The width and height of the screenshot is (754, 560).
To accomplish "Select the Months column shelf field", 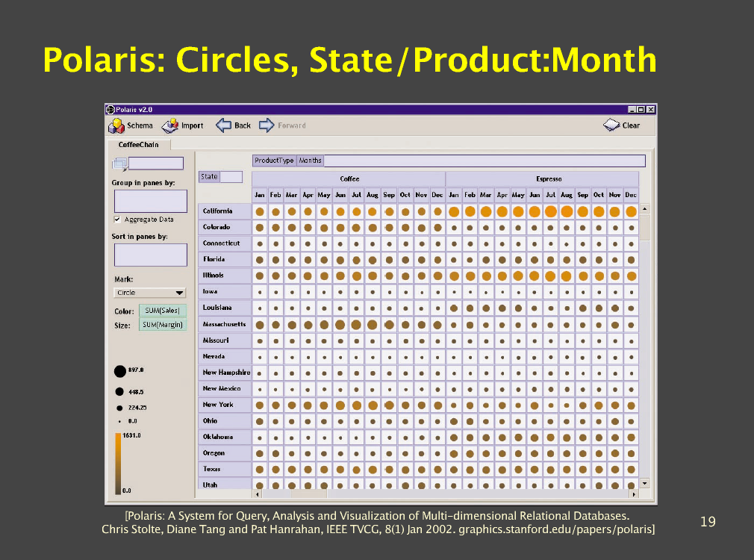I will [x=310, y=161].
